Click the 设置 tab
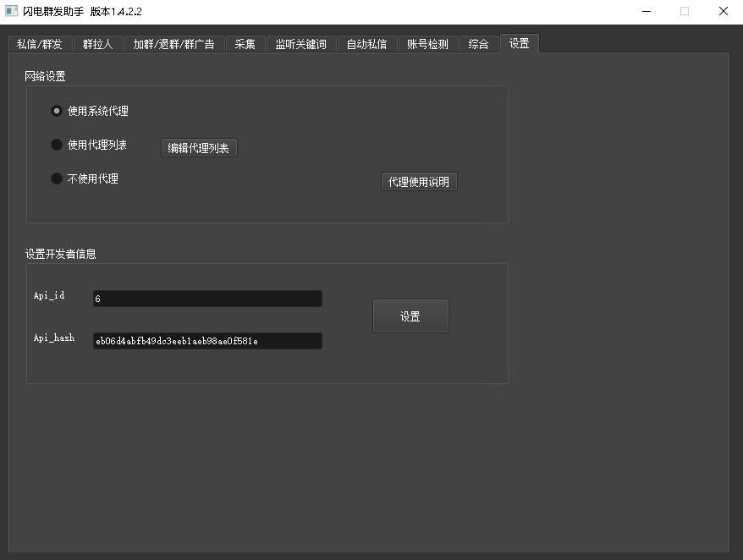The width and height of the screenshot is (743, 560). [519, 43]
